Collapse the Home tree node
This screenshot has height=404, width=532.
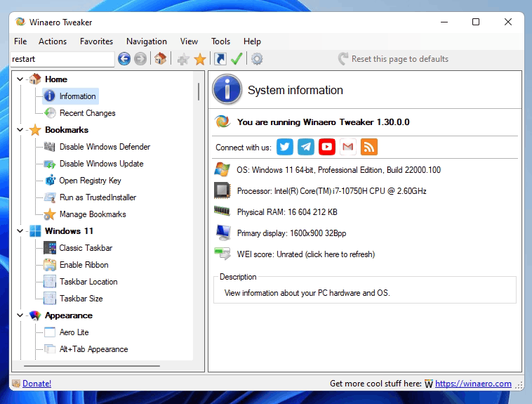point(20,79)
